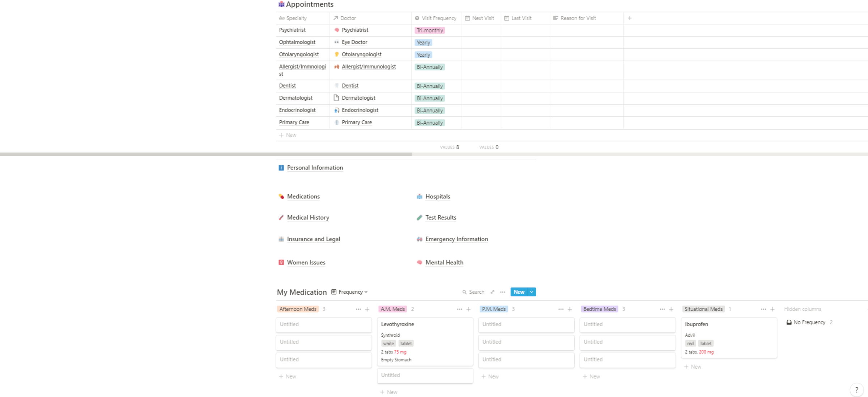Open the ••• options menu for Bedtime Meds

[x=661, y=309]
